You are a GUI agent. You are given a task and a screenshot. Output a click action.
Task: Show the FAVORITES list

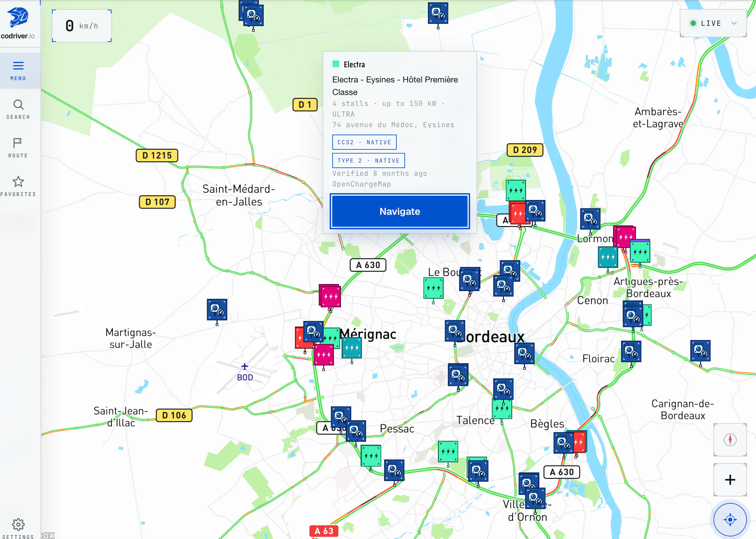coord(18,186)
